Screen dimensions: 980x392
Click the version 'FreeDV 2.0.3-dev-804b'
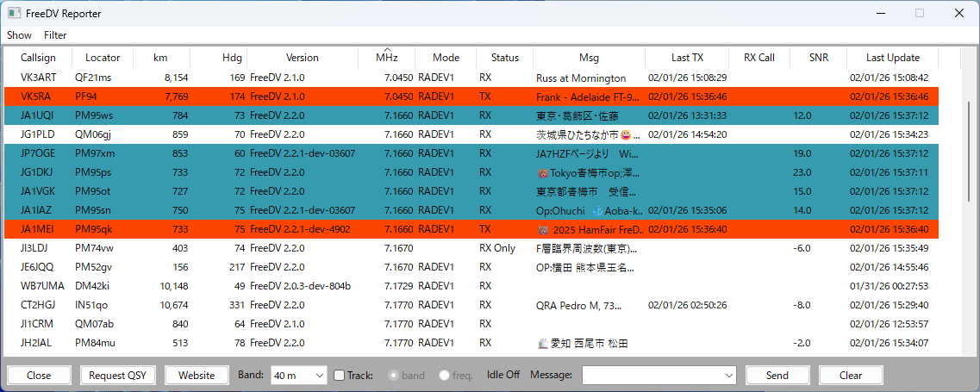tap(300, 286)
